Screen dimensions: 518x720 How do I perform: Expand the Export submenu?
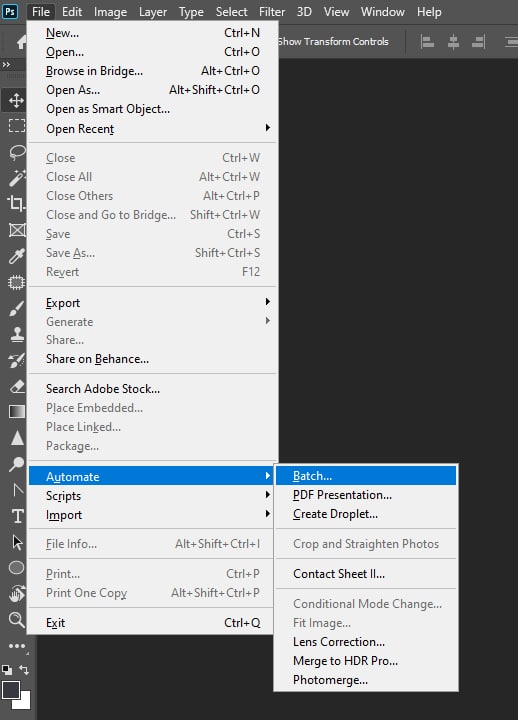coord(153,303)
